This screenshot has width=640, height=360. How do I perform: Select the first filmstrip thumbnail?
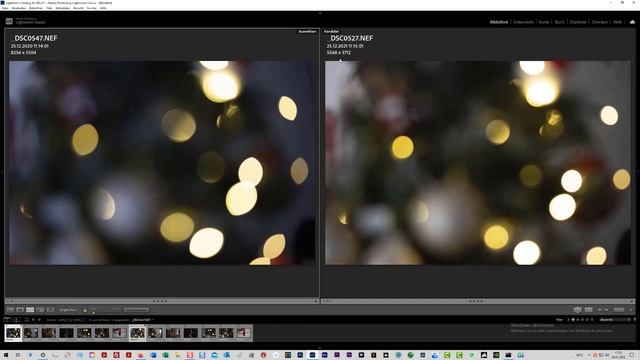tap(13, 333)
